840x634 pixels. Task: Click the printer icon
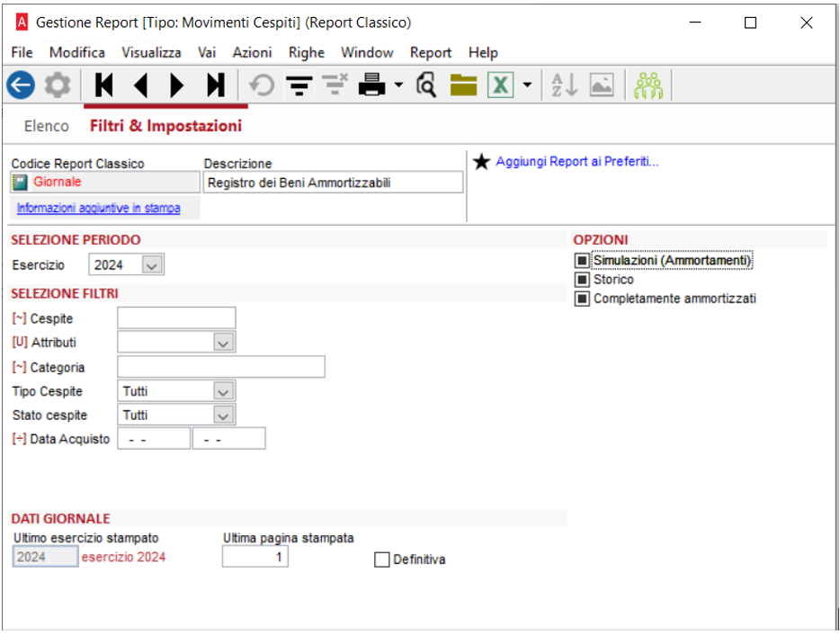point(371,85)
